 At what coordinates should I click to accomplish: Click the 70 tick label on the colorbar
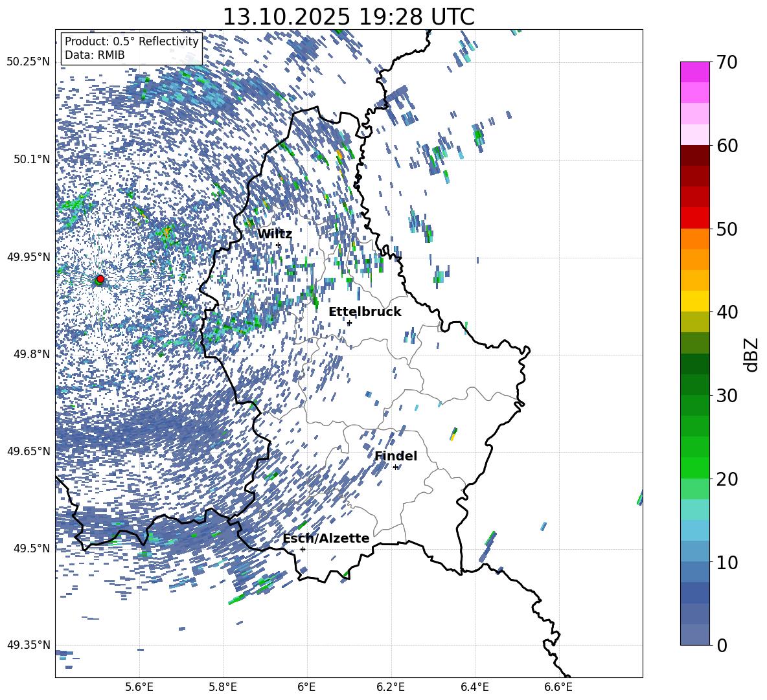click(x=728, y=63)
